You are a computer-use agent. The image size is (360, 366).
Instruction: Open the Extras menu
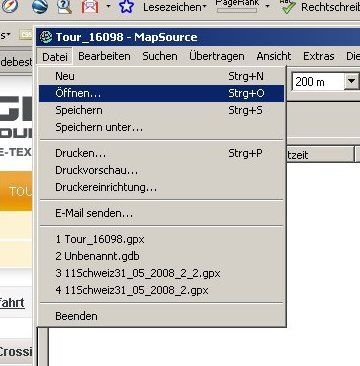tap(319, 56)
